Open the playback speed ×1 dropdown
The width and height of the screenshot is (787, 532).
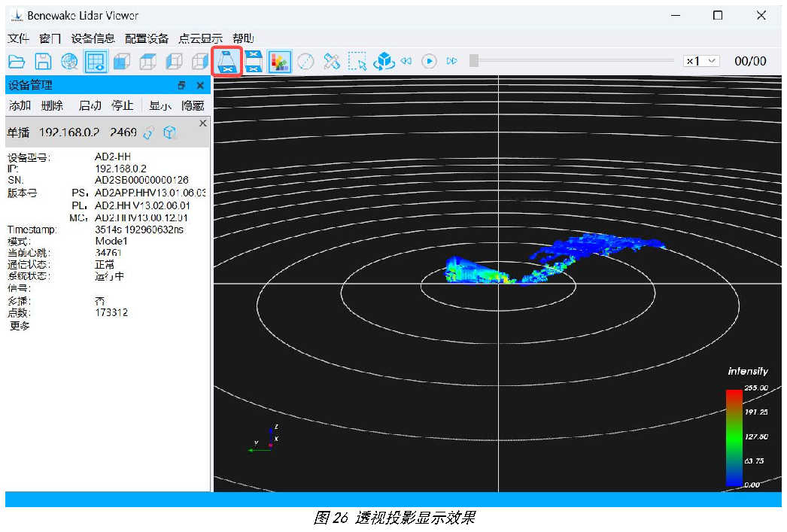(x=701, y=61)
